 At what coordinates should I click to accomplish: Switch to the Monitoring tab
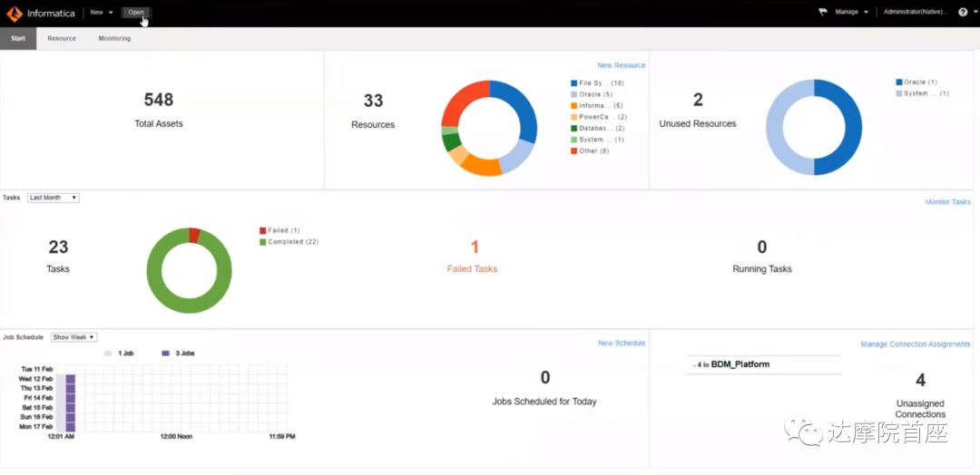(114, 39)
